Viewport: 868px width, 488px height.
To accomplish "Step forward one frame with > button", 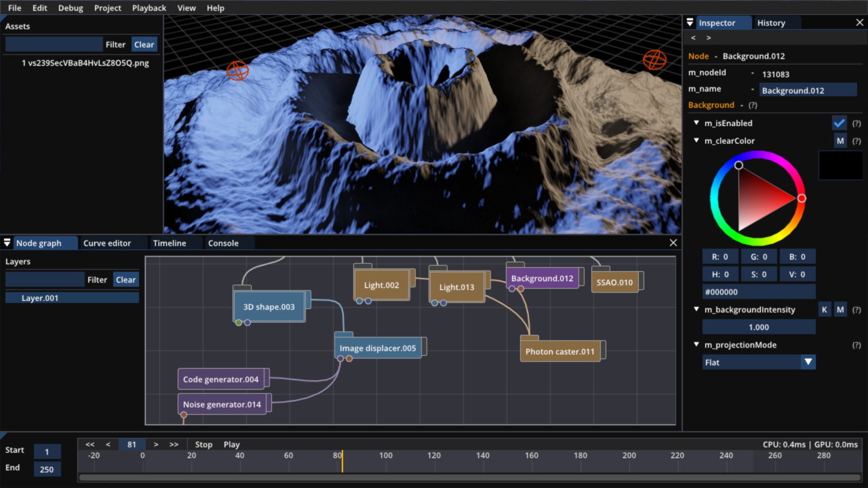I will coord(156,445).
